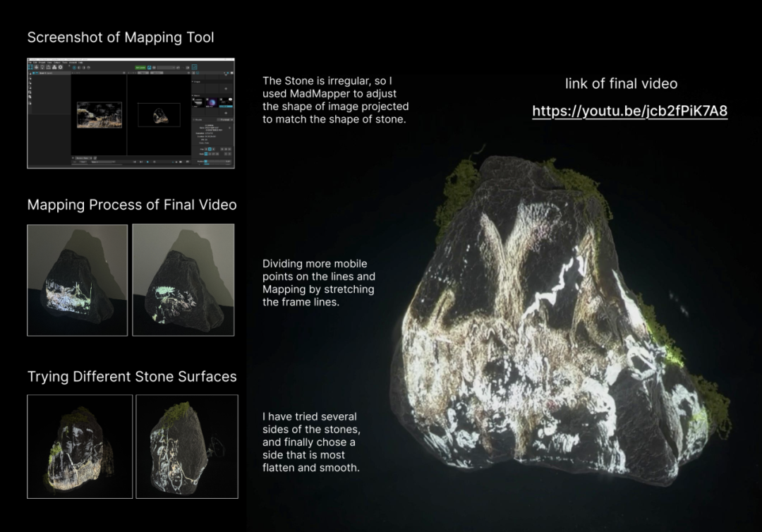Select the Surfaces mode icon in MadMapper toolbar
The width and height of the screenshot is (762, 532).
tap(31, 67)
